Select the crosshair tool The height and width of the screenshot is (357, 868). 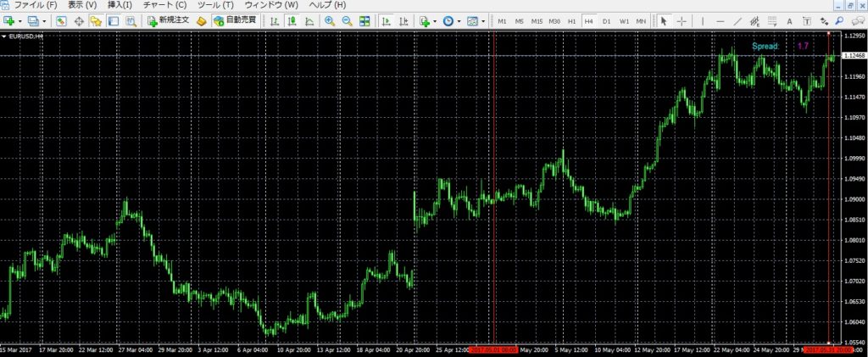(682, 20)
